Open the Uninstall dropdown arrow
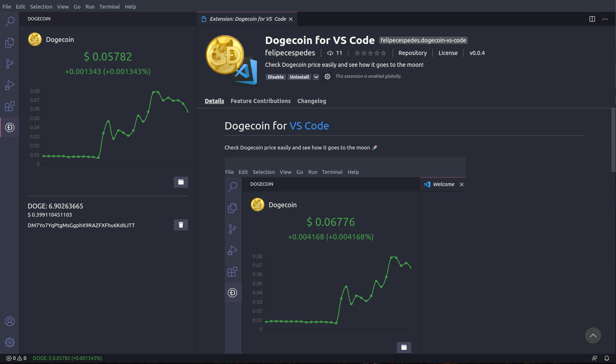The width and height of the screenshot is (616, 364). point(316,77)
